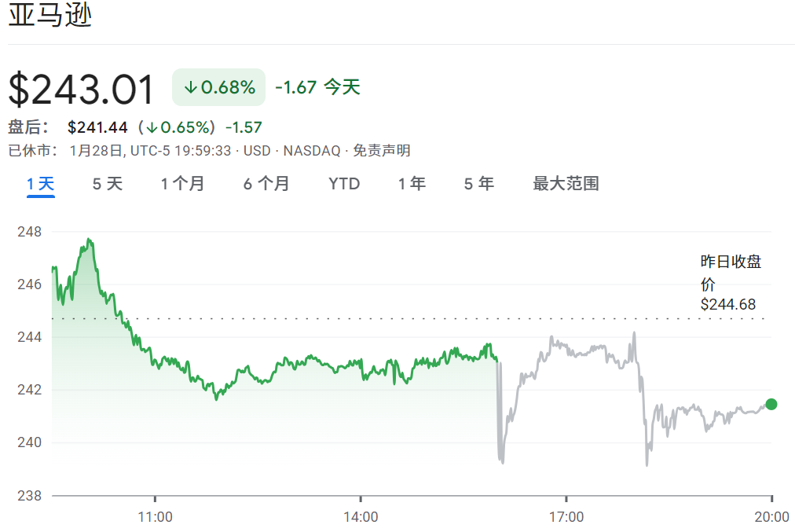The height and width of the screenshot is (532, 795).
Task: Open the 最大范围 chart view
Action: [568, 183]
